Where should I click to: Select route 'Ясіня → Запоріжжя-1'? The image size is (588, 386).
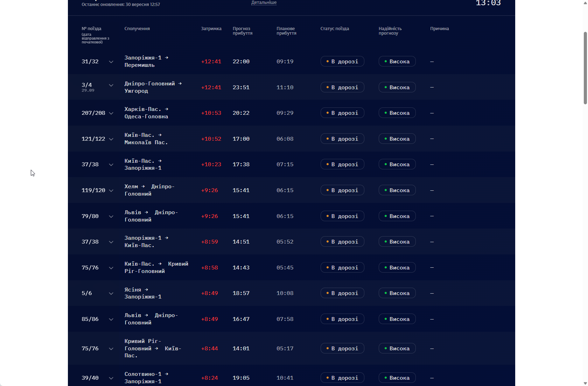point(143,293)
